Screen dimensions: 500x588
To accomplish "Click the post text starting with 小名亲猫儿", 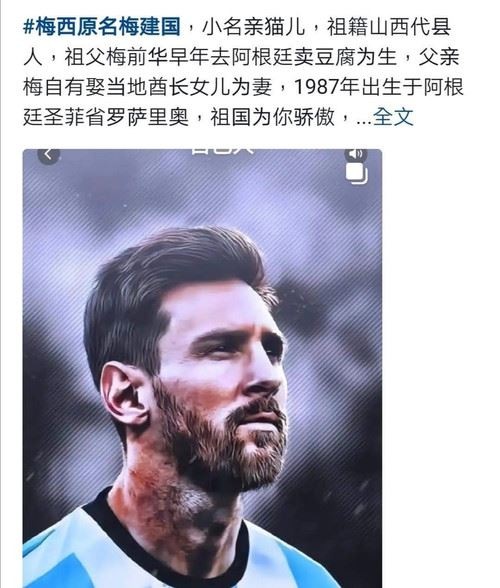I will pos(243,72).
